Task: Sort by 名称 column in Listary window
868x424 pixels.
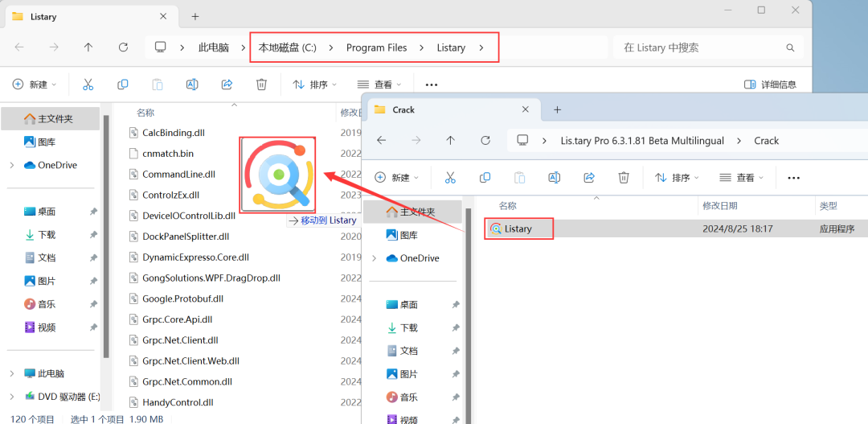Action: tap(145, 113)
